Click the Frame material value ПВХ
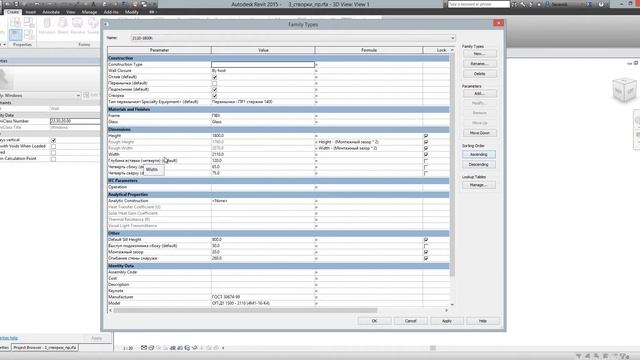The height and width of the screenshot is (360, 640). tap(263, 116)
